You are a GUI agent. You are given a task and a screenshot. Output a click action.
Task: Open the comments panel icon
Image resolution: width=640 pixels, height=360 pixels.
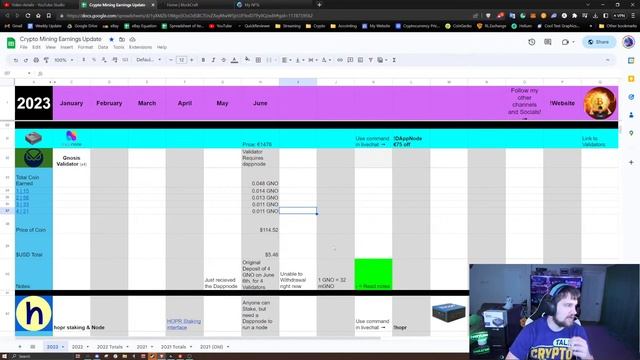(548, 42)
